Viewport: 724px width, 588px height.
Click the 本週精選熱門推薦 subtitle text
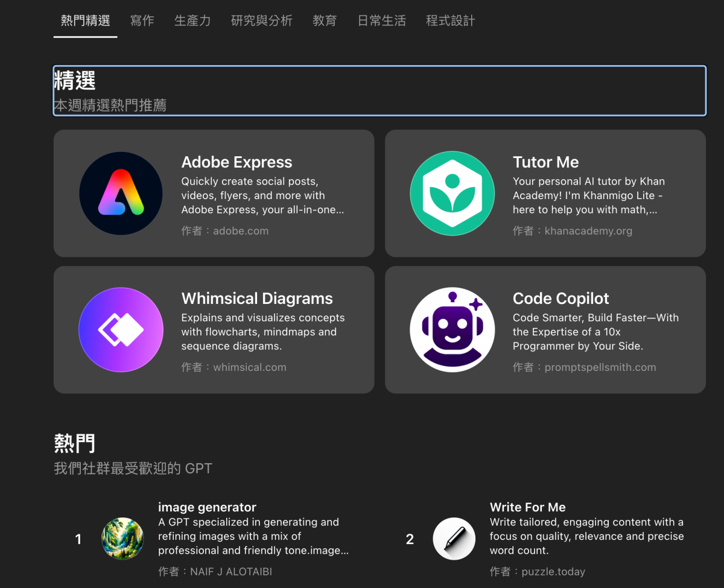pyautogui.click(x=110, y=106)
